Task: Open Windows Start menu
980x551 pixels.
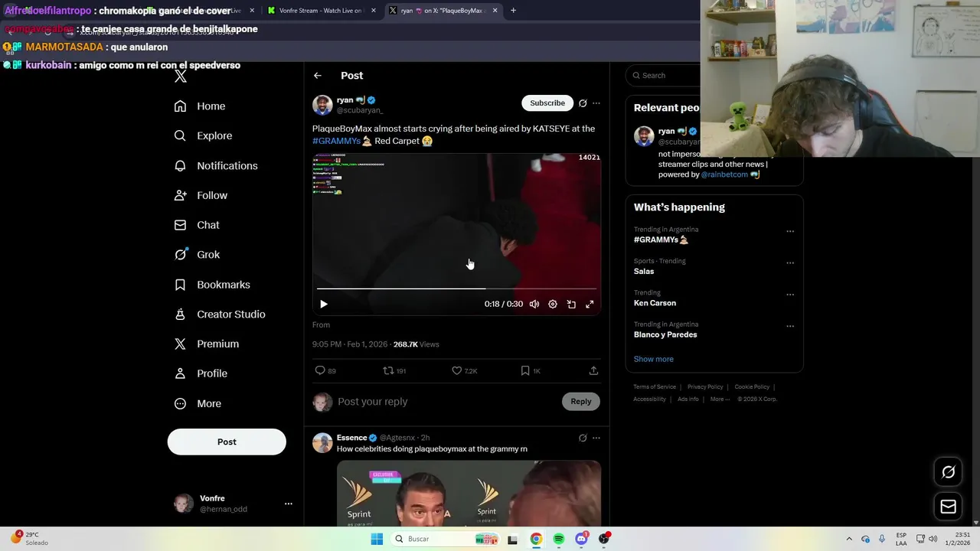Action: click(377, 539)
